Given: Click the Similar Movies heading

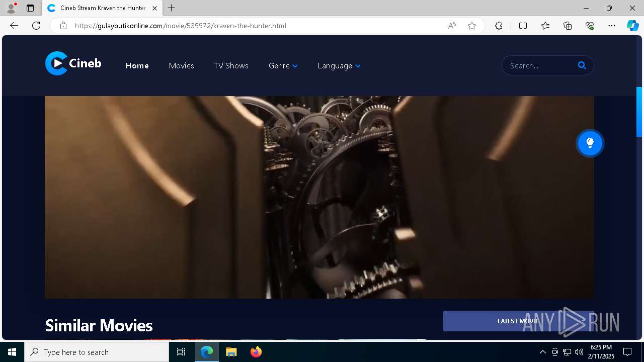Looking at the screenshot, I should 99,325.
